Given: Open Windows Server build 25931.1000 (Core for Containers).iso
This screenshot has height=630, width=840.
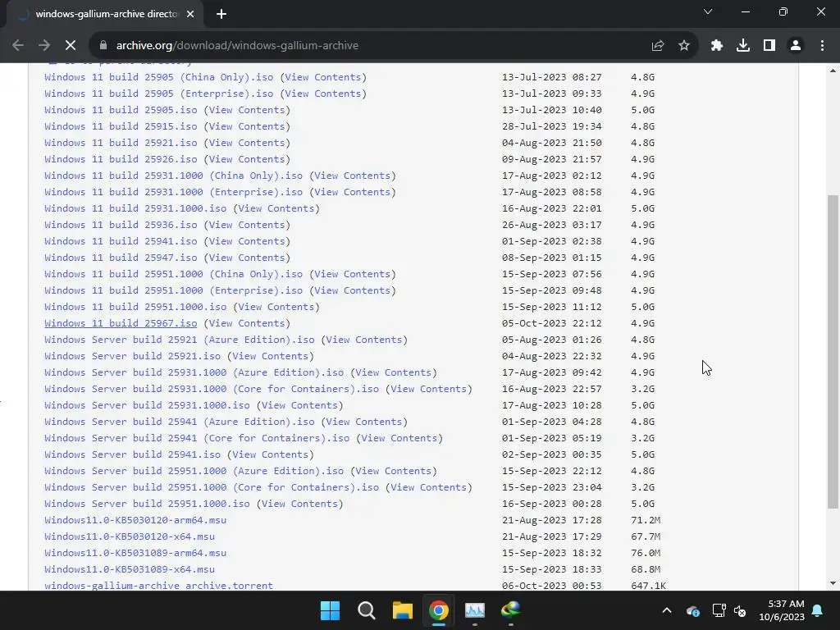Looking at the screenshot, I should coord(212,389).
